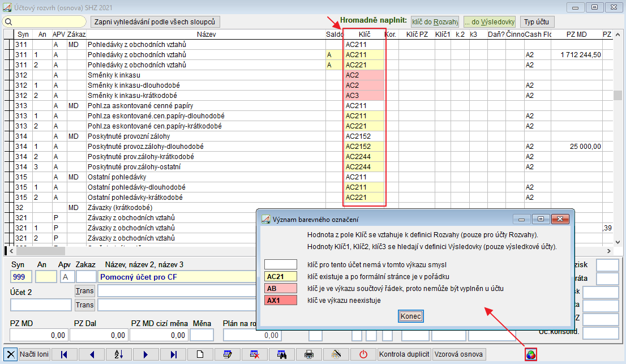The width and height of the screenshot is (626, 364).
Task: Click the red power exit icon
Action: coord(363,354)
